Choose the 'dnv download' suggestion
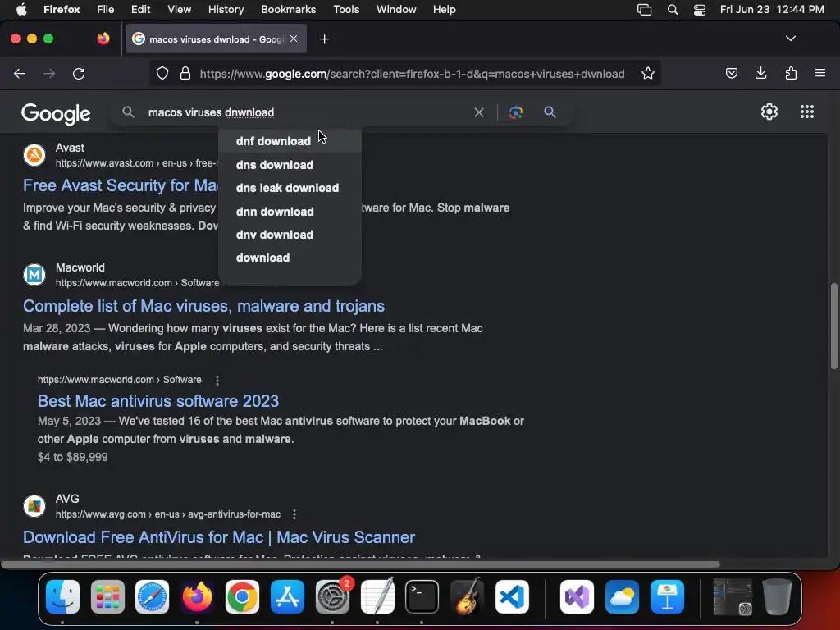The width and height of the screenshot is (840, 630). (290, 235)
